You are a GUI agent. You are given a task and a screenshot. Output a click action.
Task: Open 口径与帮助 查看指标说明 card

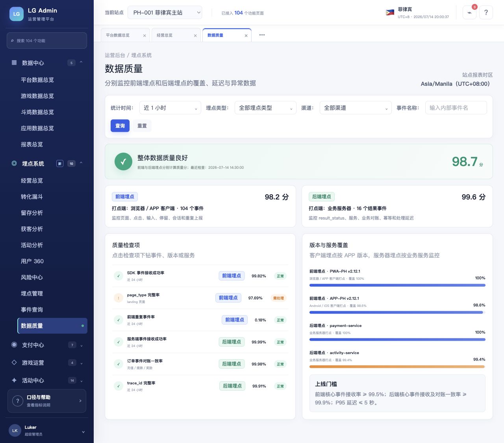click(x=47, y=401)
